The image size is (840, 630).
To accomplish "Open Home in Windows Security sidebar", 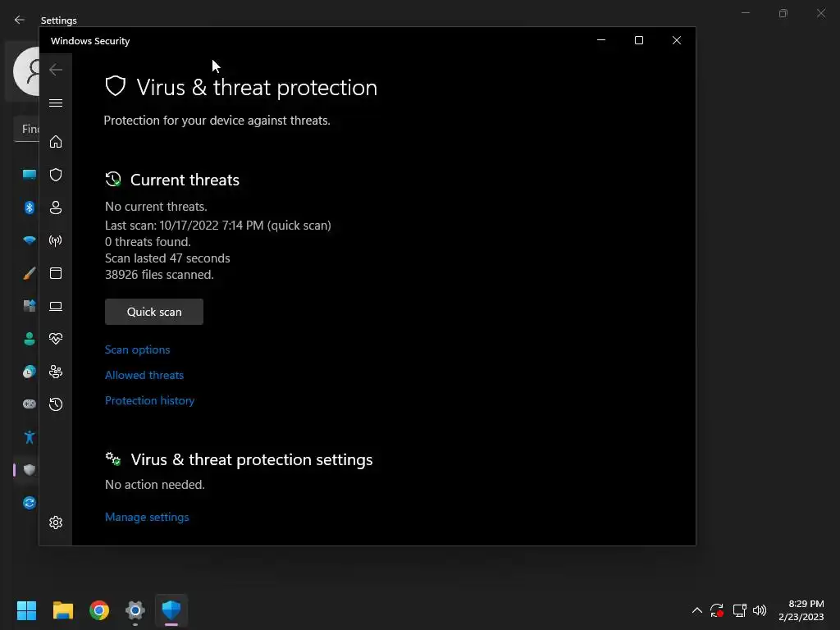I will coord(56,141).
